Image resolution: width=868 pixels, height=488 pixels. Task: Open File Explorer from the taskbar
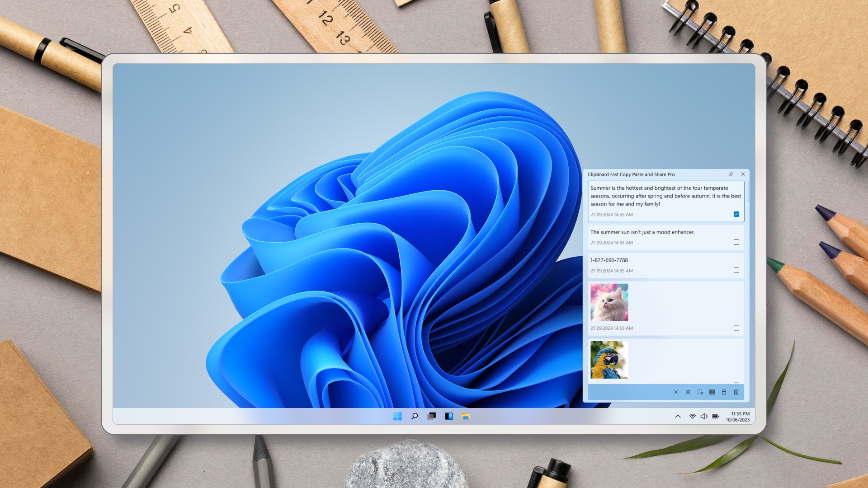click(466, 416)
